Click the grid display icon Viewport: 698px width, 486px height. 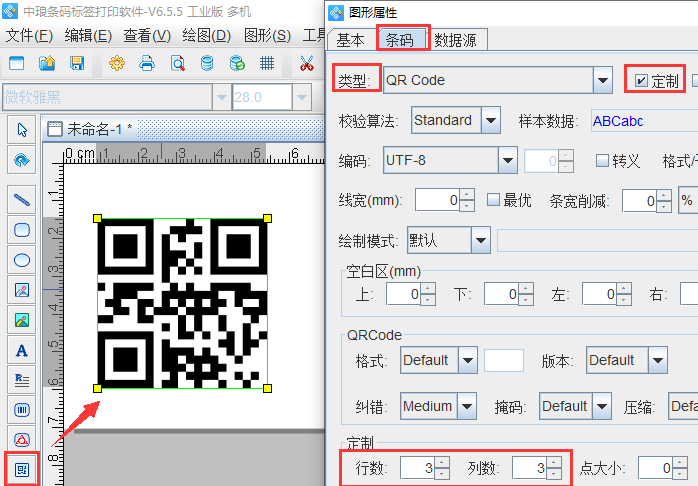tap(267, 63)
